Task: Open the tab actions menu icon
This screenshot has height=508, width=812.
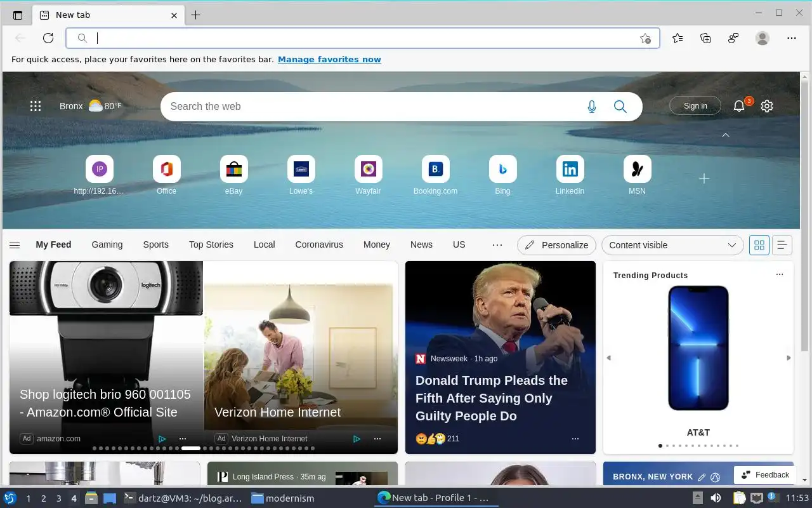Action: tap(18, 15)
